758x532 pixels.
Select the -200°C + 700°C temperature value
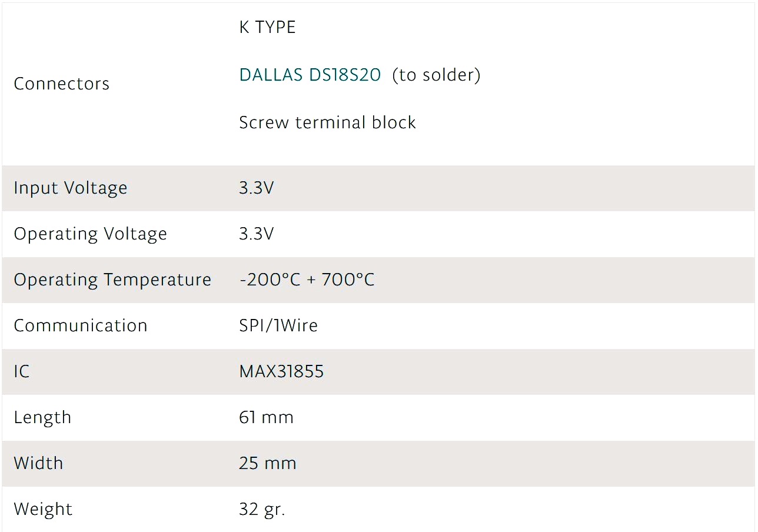307,280
